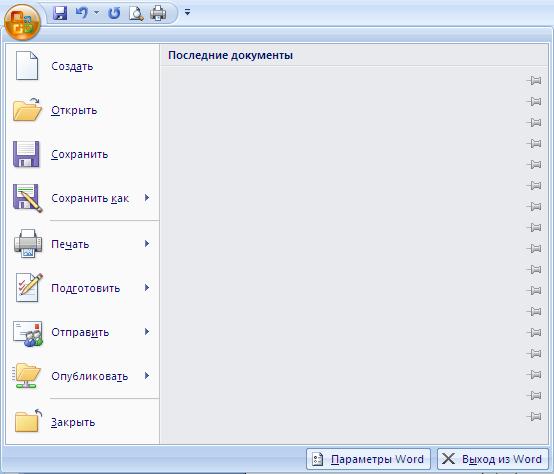This screenshot has height=474, width=554.
Task: Click the quick print printer icon
Action: [x=158, y=13]
